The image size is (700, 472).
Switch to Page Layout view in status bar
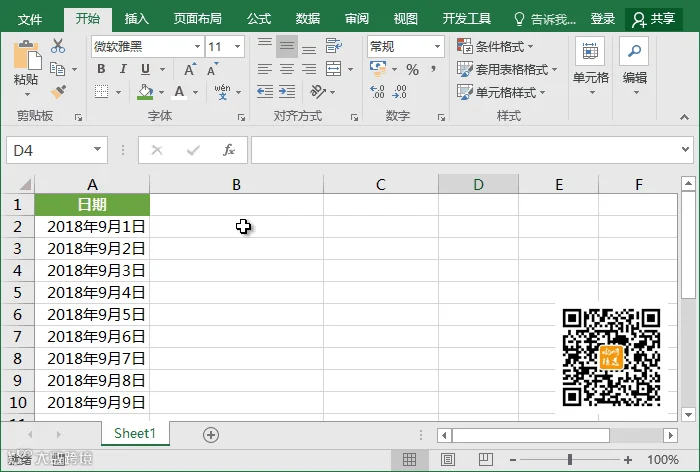coord(448,459)
